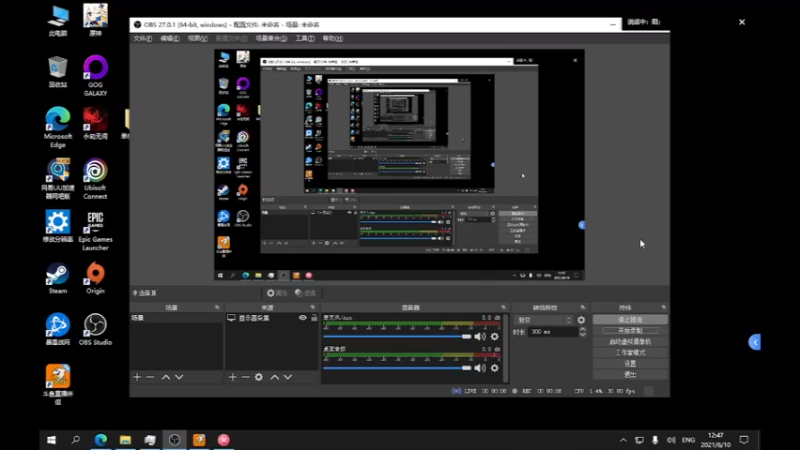Screen dimensions: 800x450
Task: Move the source down in the Sources panel
Action: tap(288, 377)
